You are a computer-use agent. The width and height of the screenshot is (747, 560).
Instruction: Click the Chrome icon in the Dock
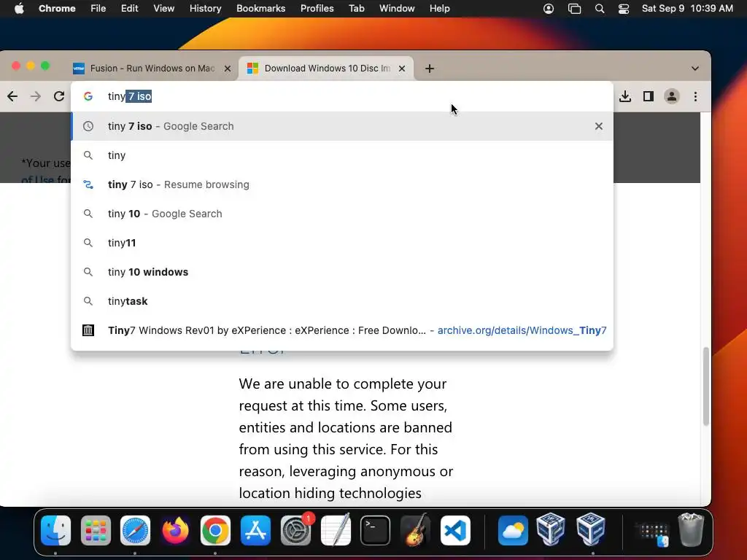point(215,530)
